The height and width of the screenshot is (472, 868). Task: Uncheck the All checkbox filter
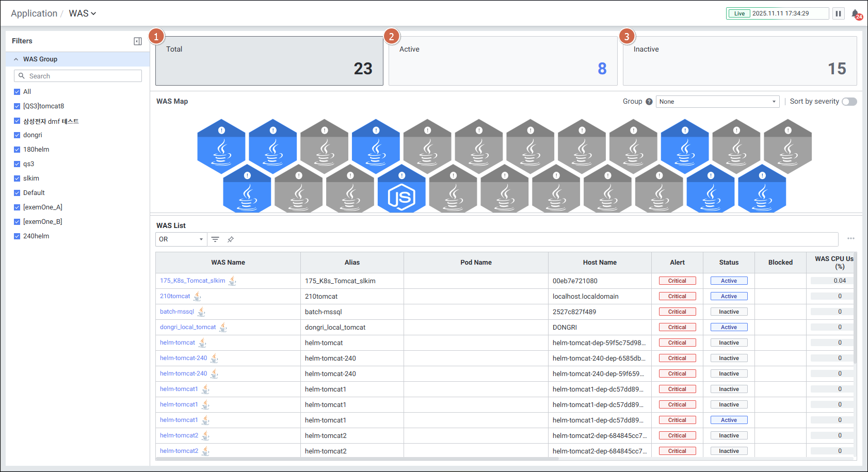[x=17, y=92]
